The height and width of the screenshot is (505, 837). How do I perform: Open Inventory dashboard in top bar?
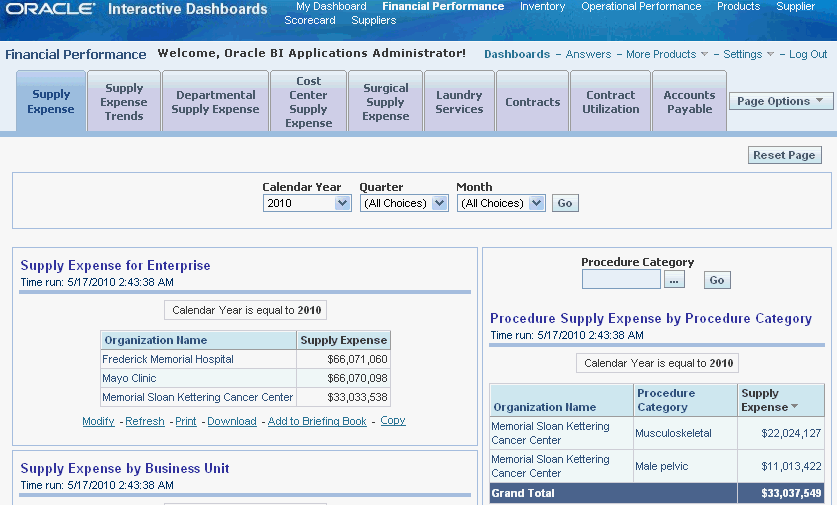pos(542,6)
